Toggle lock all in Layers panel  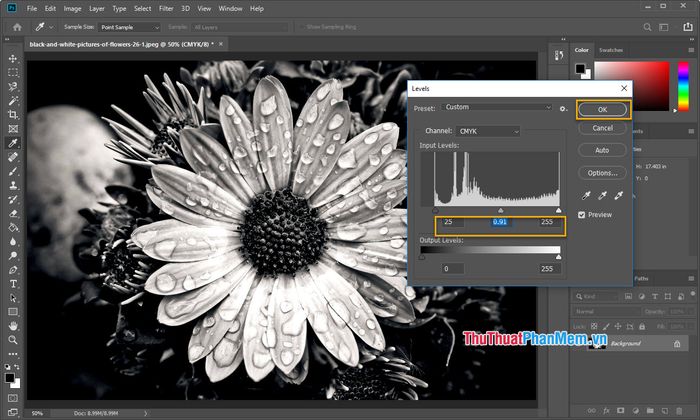[x=642, y=326]
